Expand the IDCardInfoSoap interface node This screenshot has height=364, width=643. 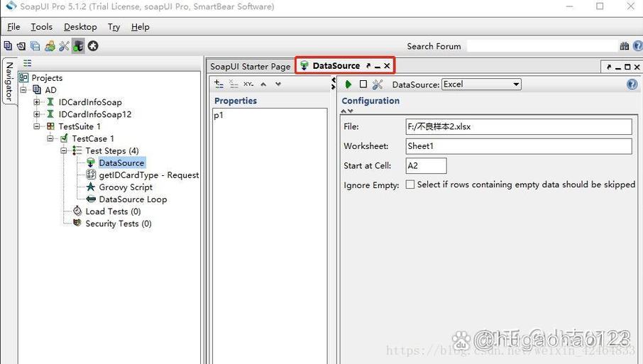[37, 101]
